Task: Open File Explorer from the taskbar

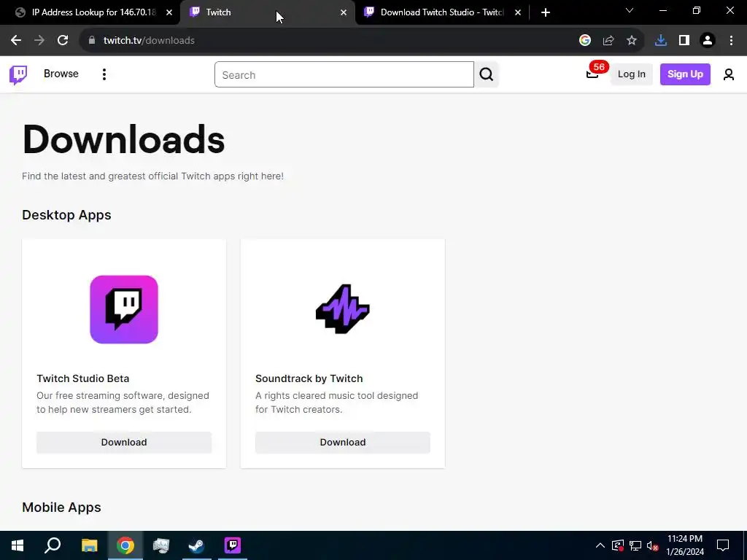Action: [x=89, y=545]
